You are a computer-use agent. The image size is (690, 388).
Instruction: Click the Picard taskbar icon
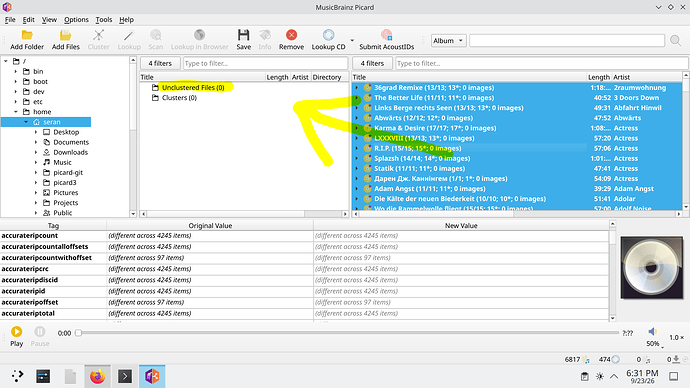pyautogui.click(x=152, y=377)
